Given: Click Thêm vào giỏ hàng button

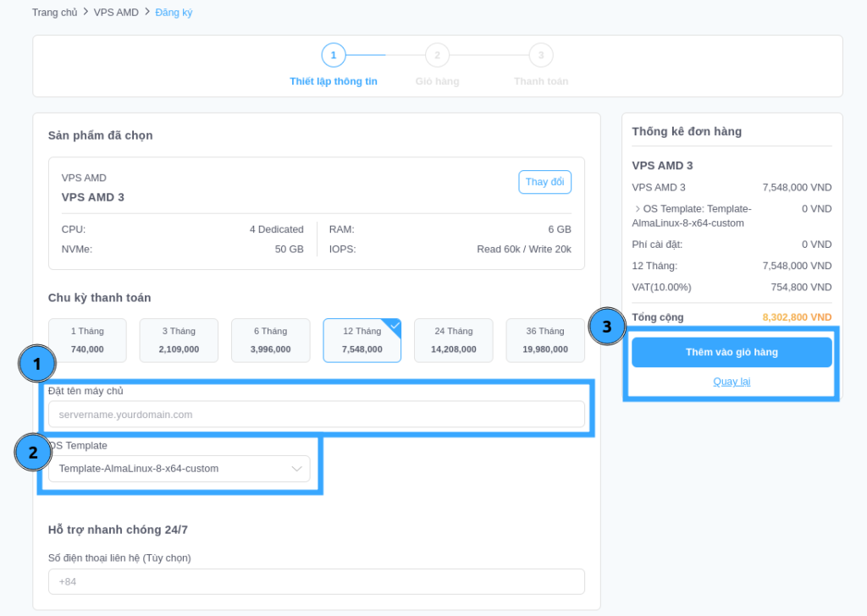Looking at the screenshot, I should tap(732, 352).
